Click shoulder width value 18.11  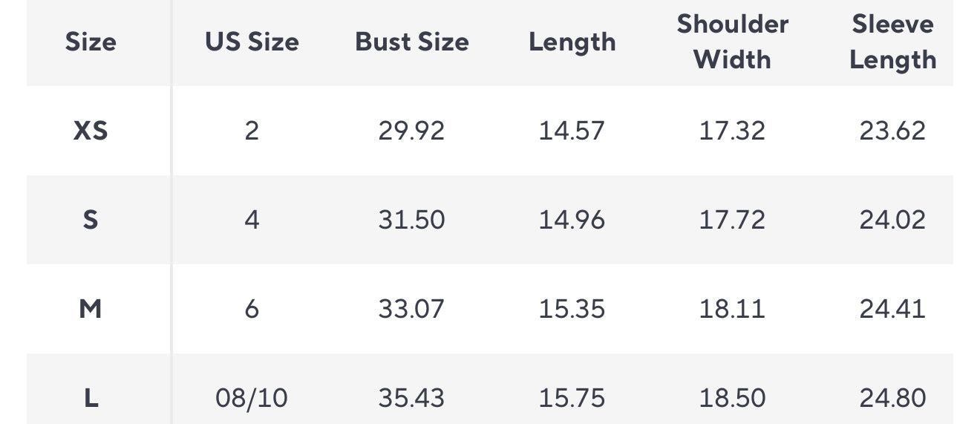(x=732, y=309)
